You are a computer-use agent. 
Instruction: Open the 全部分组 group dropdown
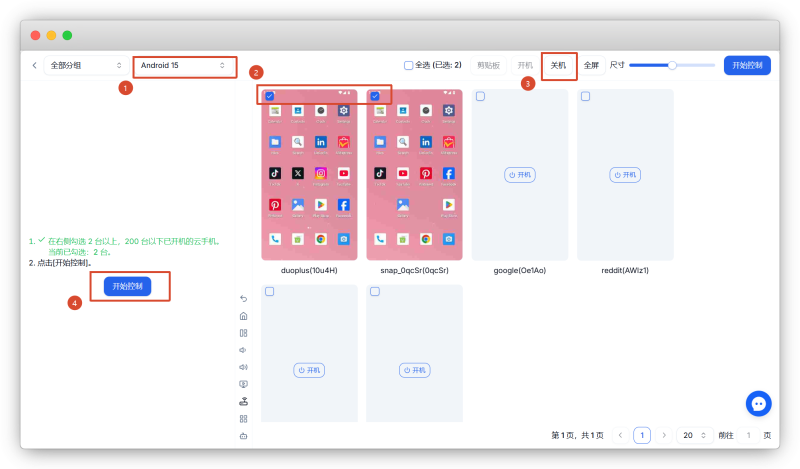86,65
